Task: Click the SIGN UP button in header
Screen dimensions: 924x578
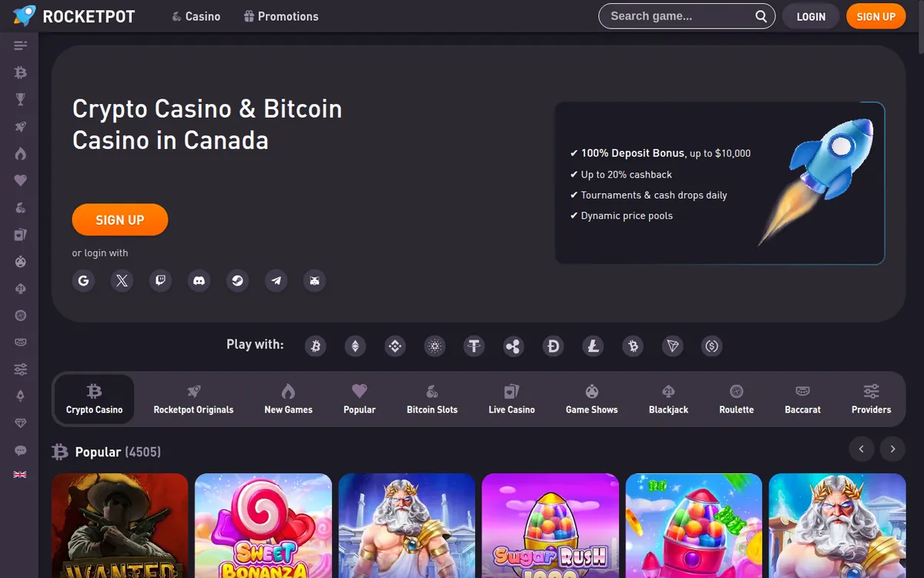Action: (x=875, y=16)
